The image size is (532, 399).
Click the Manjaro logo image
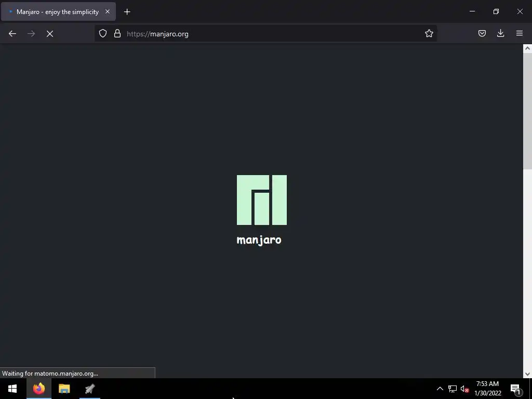[262, 200]
